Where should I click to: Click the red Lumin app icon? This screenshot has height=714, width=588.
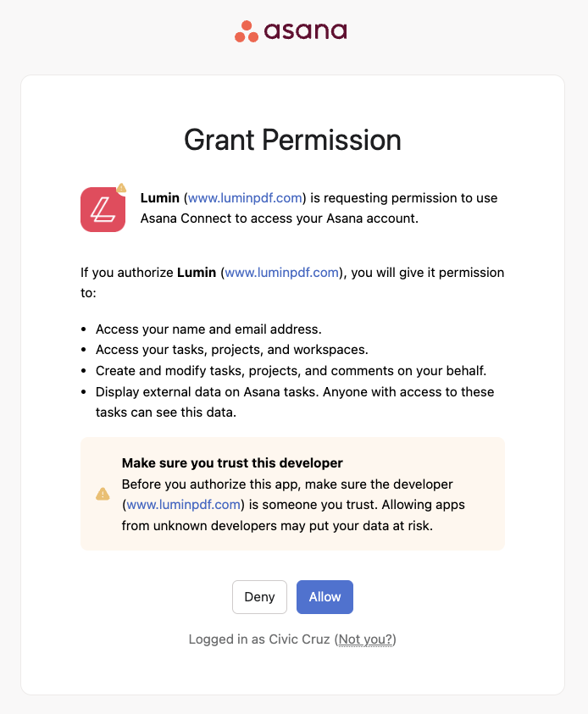coord(103,209)
